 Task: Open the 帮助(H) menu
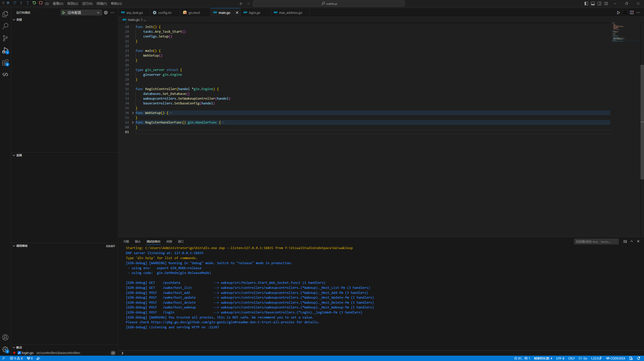[116, 4]
